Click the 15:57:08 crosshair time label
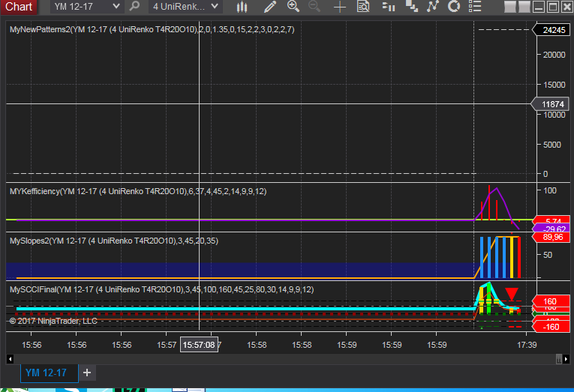This screenshot has height=392, width=574. 199,345
